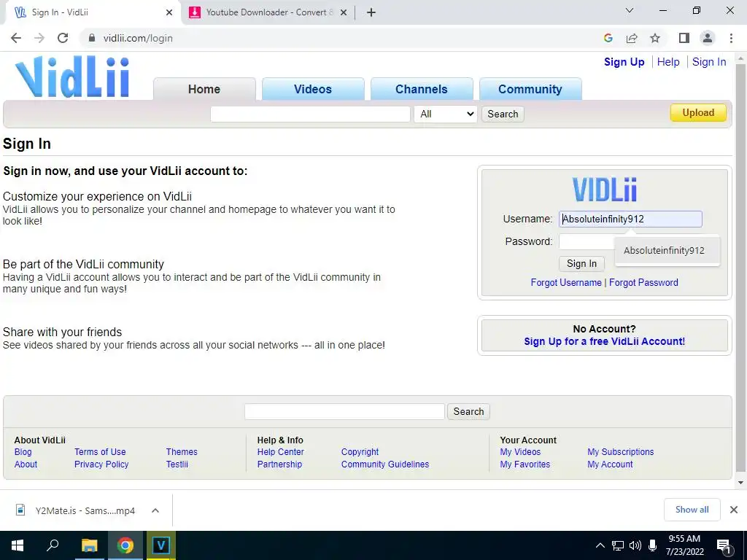Show hidden system tray icons
This screenshot has height=560, width=747.
600,545
